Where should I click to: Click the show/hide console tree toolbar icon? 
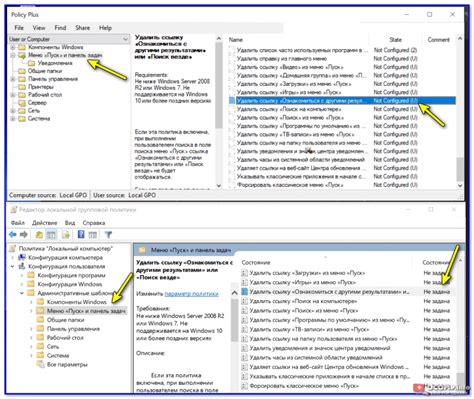[51, 235]
